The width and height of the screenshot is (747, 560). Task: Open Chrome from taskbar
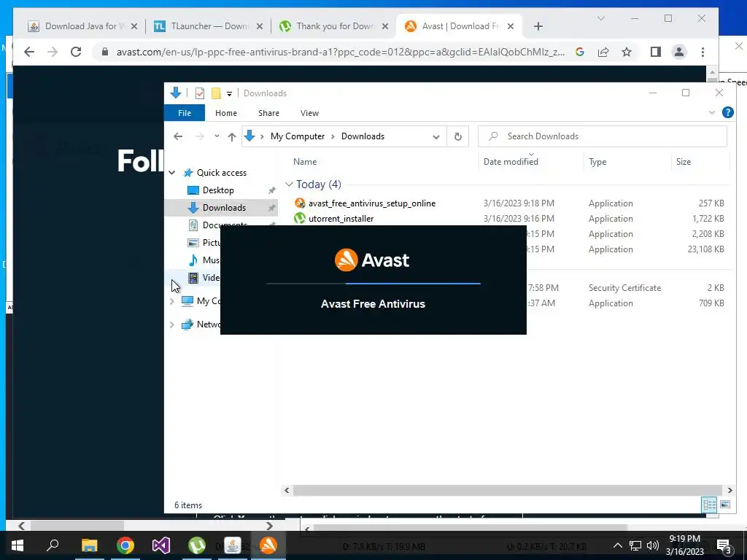tap(125, 545)
